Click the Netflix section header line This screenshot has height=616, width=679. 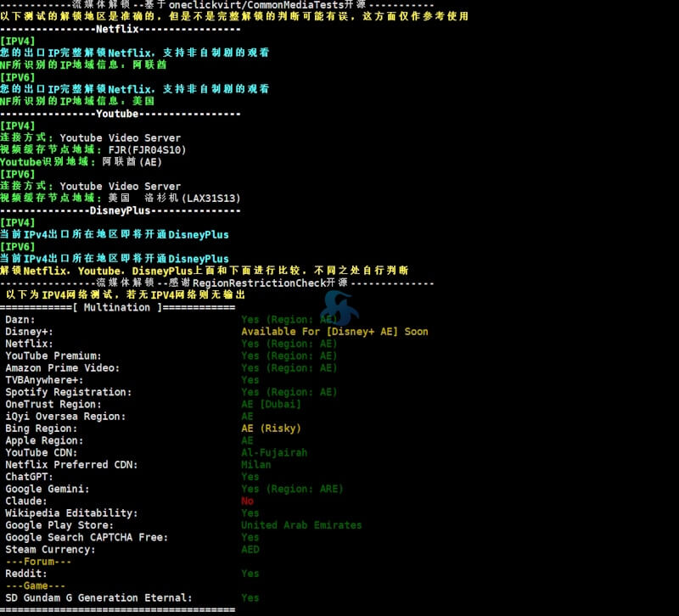point(120,29)
